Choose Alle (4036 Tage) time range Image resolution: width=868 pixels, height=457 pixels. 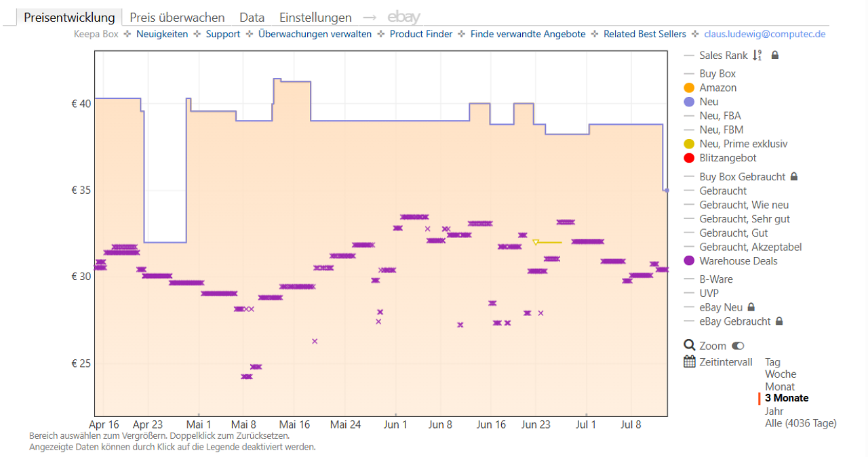[x=801, y=423]
